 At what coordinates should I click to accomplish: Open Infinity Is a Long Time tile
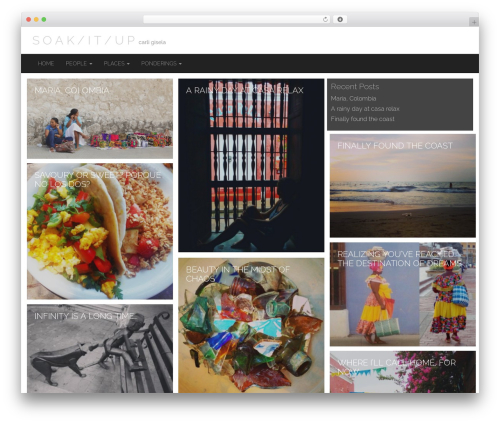click(x=100, y=348)
